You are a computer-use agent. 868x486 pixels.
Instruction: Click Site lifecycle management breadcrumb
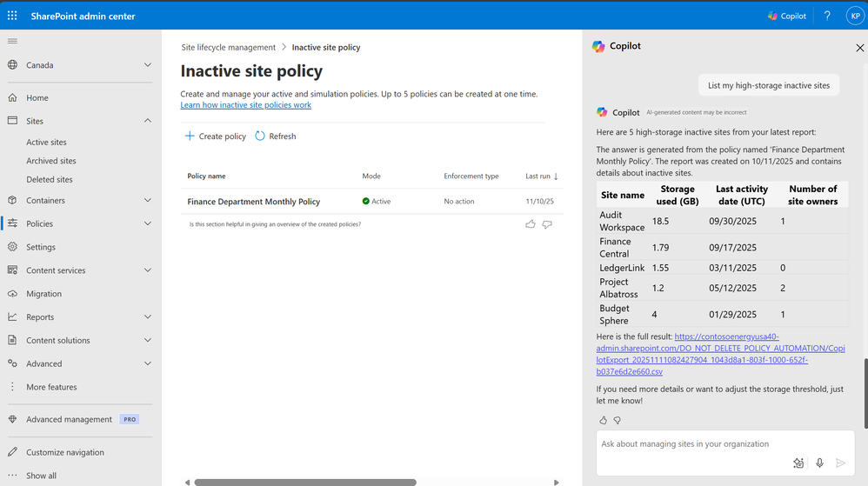click(x=228, y=47)
